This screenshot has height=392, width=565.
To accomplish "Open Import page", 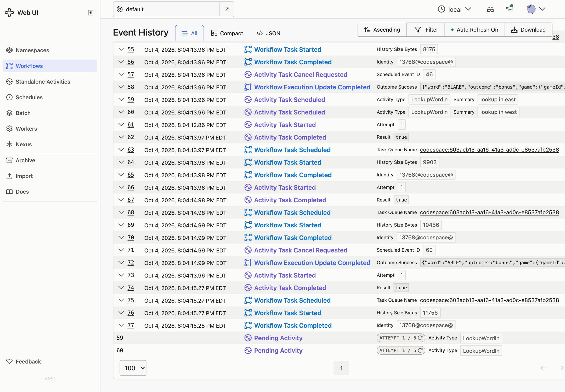I will click(50, 176).
